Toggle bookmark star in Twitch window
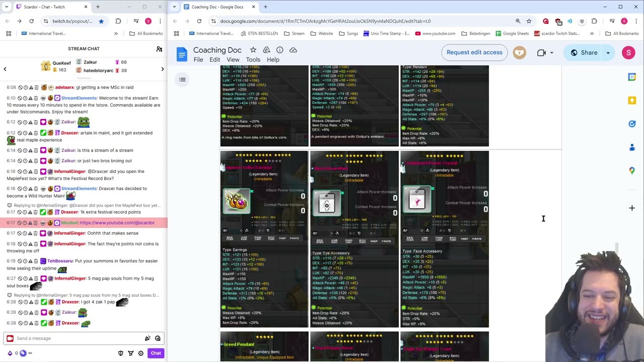This screenshot has width=644, height=362. pos(101,21)
